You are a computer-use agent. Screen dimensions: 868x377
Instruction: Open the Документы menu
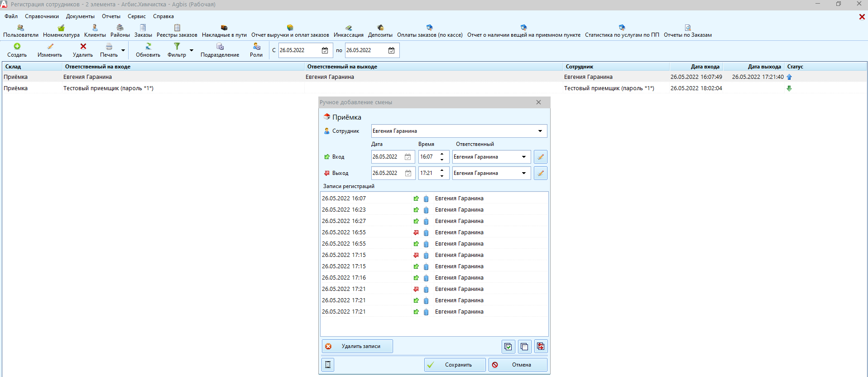[x=80, y=16]
